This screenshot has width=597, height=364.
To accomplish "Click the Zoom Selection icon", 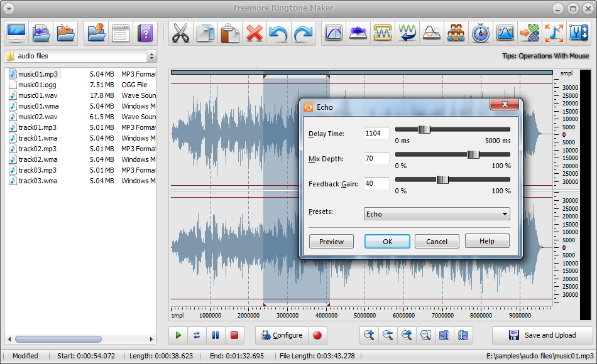I will [x=425, y=336].
